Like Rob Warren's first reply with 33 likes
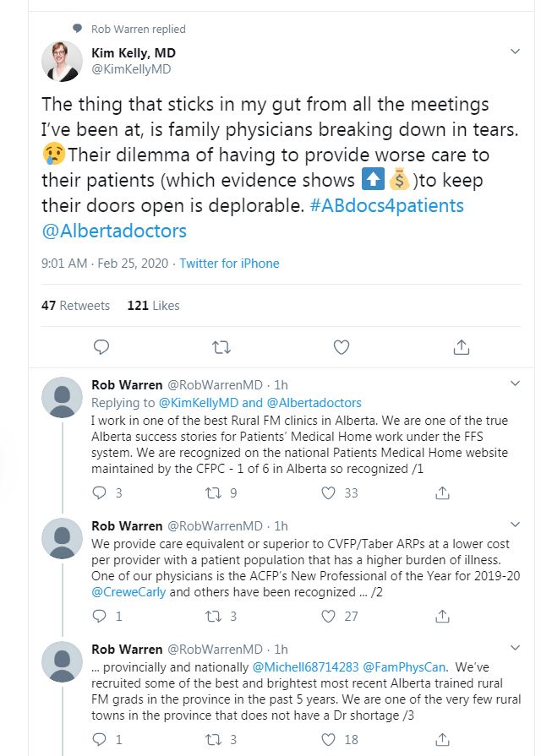The width and height of the screenshot is (552, 756). [331, 492]
